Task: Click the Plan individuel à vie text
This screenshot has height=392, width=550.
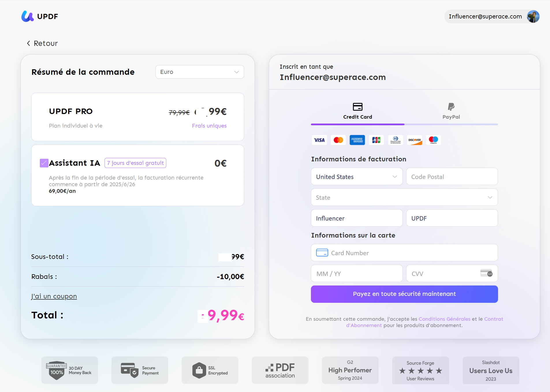Action: [76, 126]
